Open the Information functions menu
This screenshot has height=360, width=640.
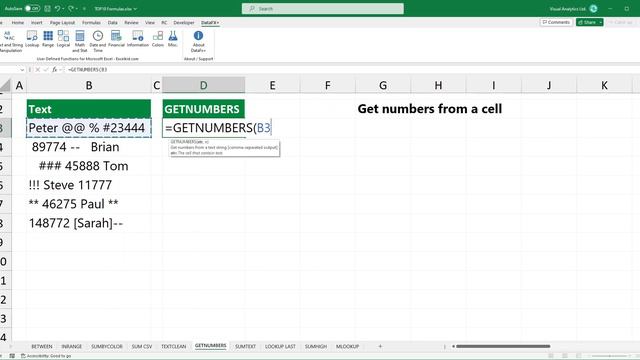tap(138, 39)
